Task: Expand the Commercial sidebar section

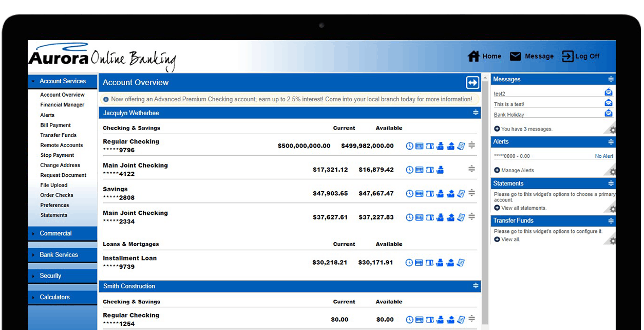Action: pyautogui.click(x=63, y=233)
